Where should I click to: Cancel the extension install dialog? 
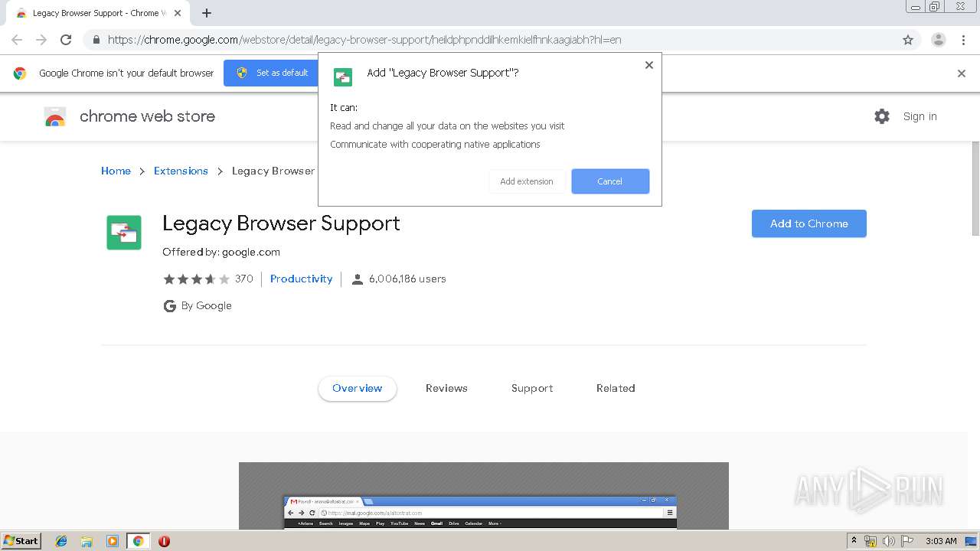click(610, 181)
